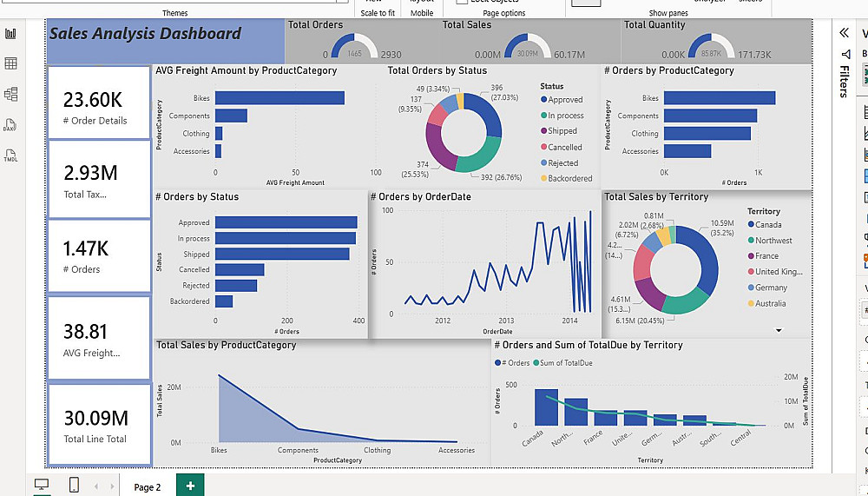This screenshot has width=868, height=496.
Task: Select the Total Orders by Status title
Action: (437, 70)
